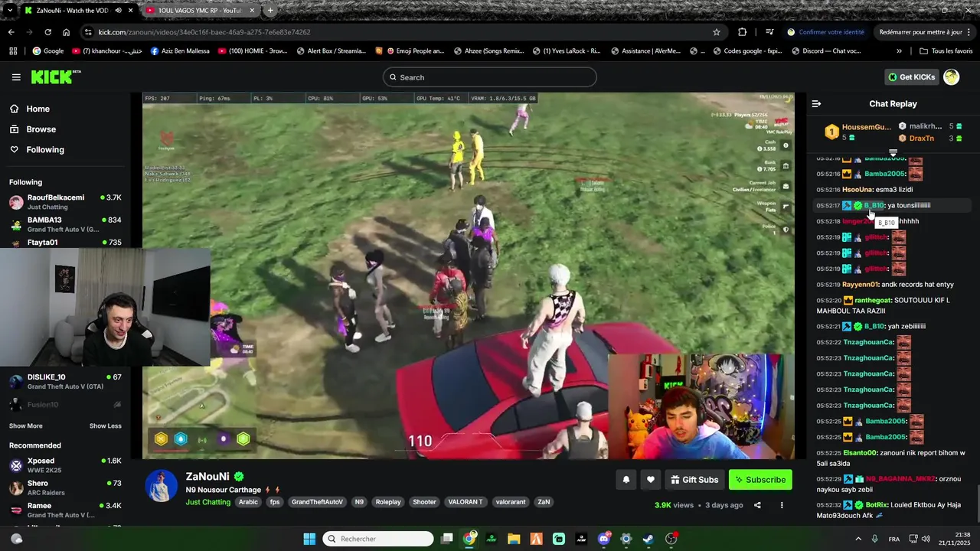This screenshot has height=551, width=980.
Task: Reload the page
Action: point(47,32)
